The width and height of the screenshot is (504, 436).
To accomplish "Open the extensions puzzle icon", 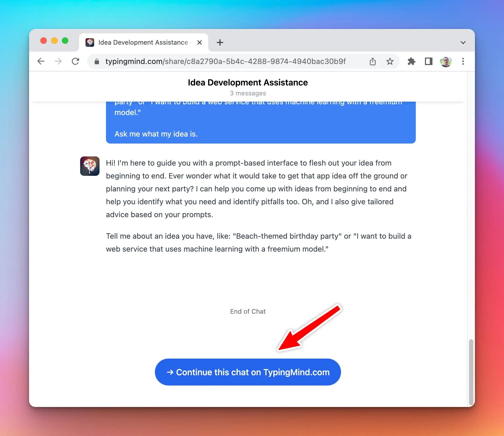I will (411, 62).
